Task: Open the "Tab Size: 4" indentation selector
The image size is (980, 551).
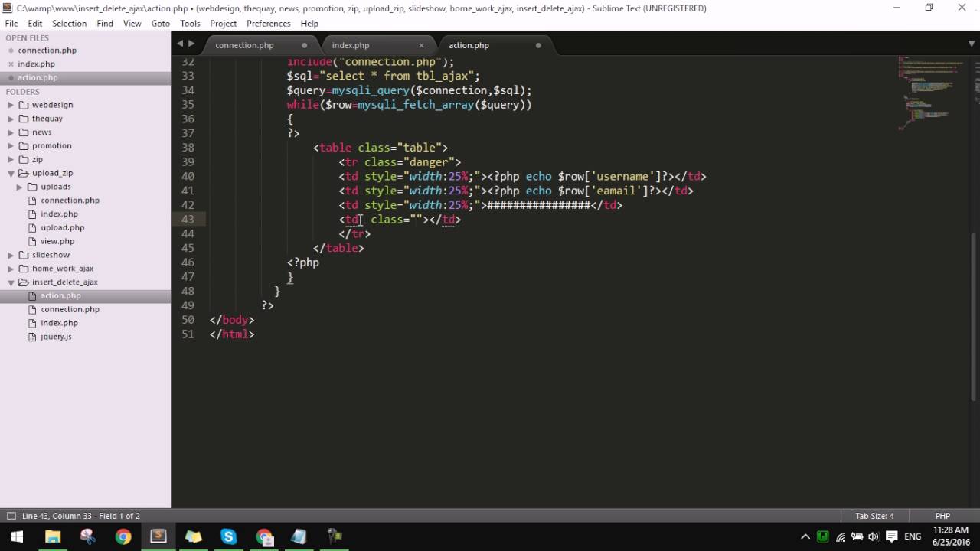Action: [x=874, y=516]
